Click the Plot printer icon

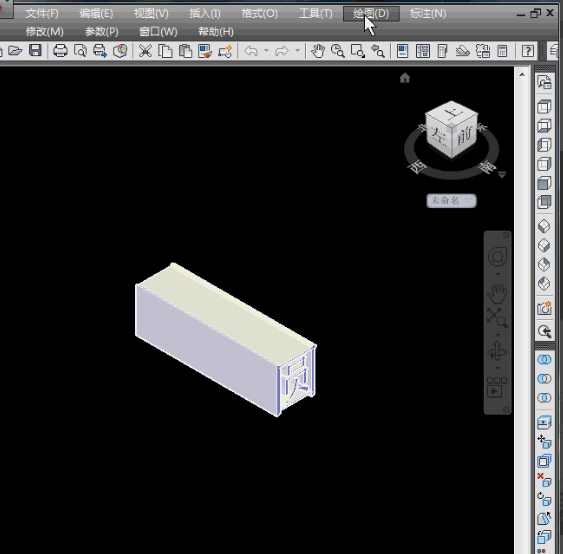pos(60,51)
